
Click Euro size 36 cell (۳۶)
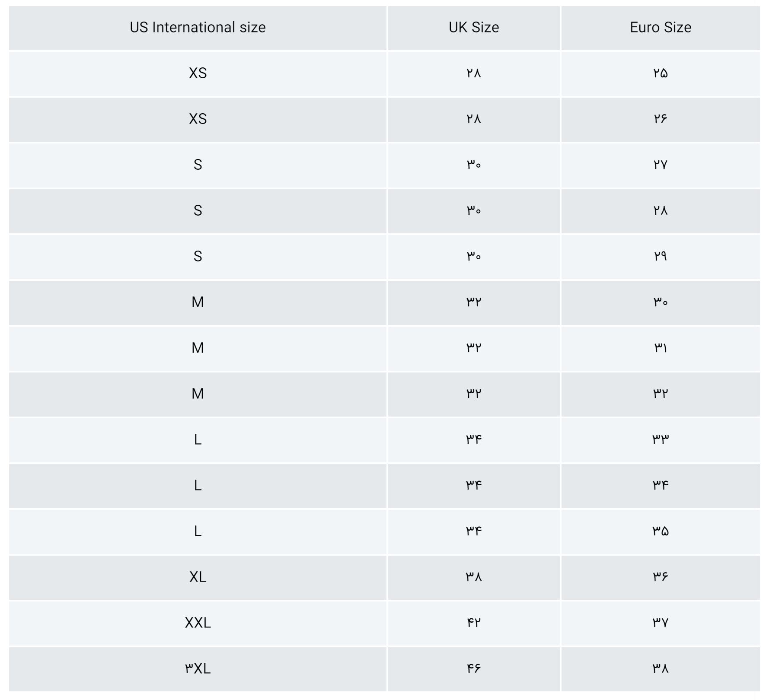point(661,577)
